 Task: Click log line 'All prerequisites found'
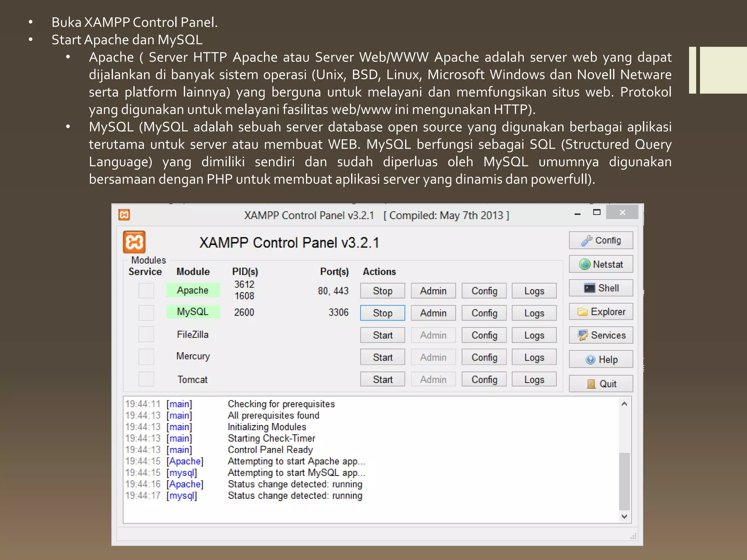click(x=274, y=415)
